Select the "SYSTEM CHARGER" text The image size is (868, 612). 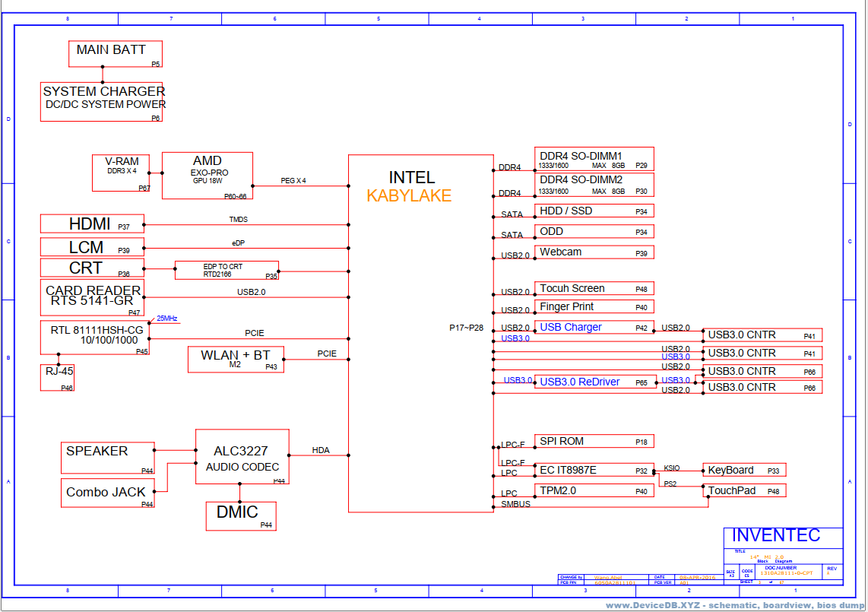(x=104, y=91)
